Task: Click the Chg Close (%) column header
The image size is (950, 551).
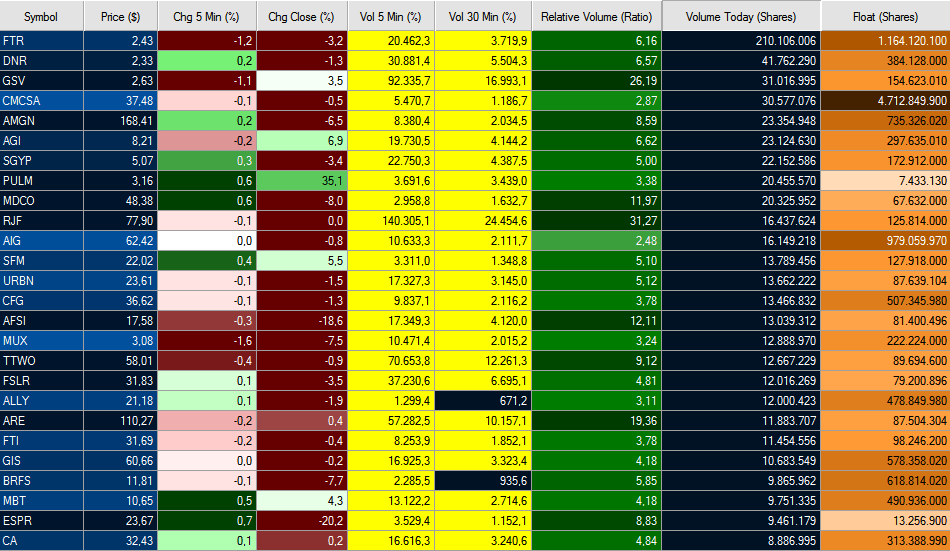Action: 302,16
